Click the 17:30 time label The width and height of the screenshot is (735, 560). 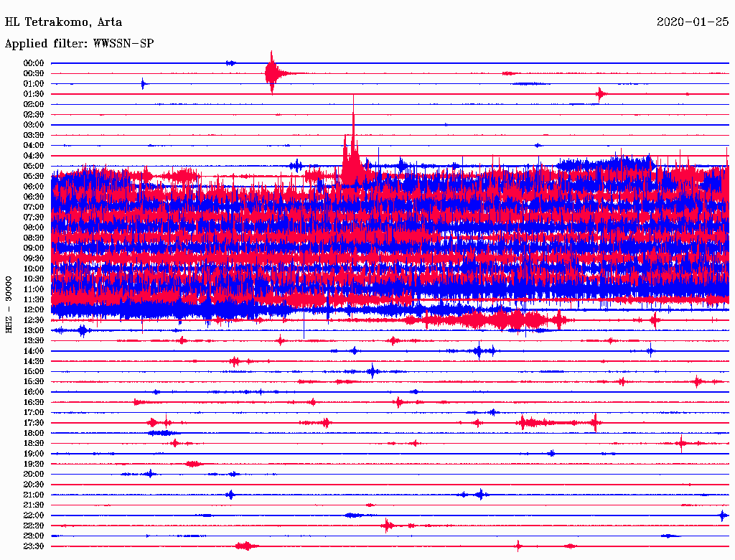coord(34,423)
